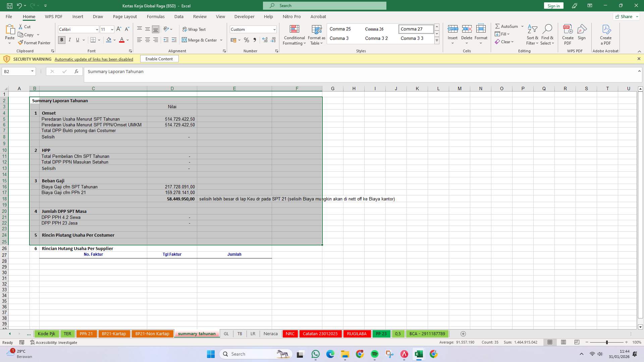Enable Wrap Text for the selection
This screenshot has width=644, height=362.
(x=195, y=29)
